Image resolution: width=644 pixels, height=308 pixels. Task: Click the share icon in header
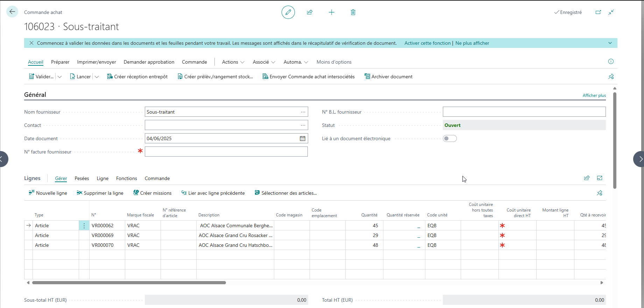(310, 12)
